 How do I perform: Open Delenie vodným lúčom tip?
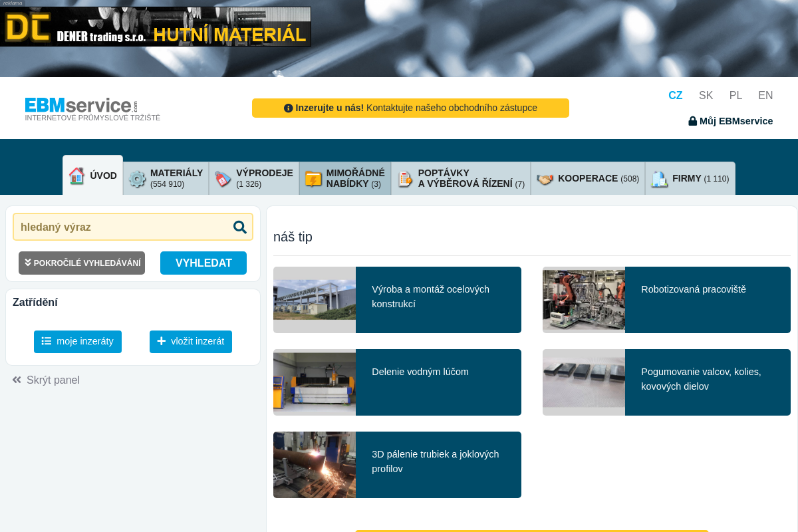pos(397,382)
